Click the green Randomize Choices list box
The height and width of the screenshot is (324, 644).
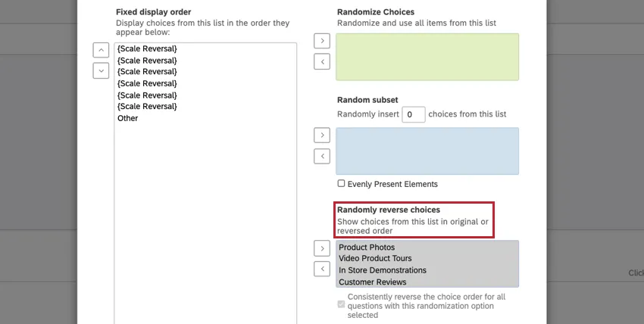click(427, 56)
